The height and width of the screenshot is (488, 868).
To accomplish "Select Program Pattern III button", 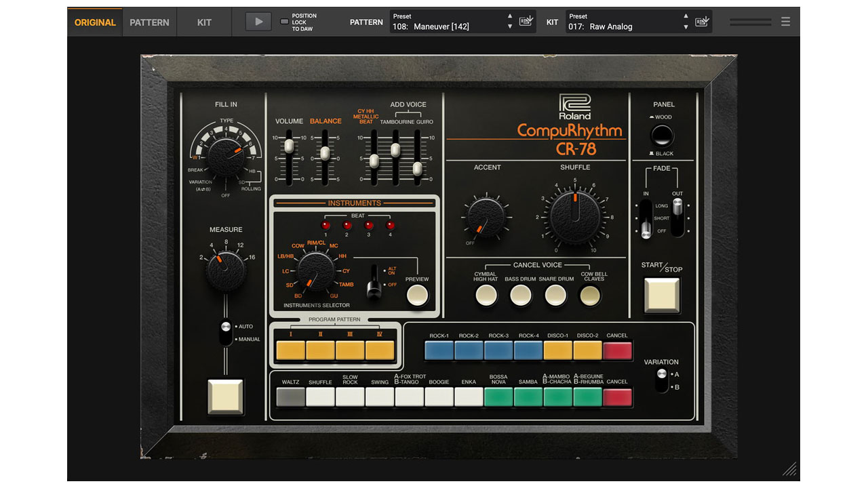I will (x=350, y=350).
